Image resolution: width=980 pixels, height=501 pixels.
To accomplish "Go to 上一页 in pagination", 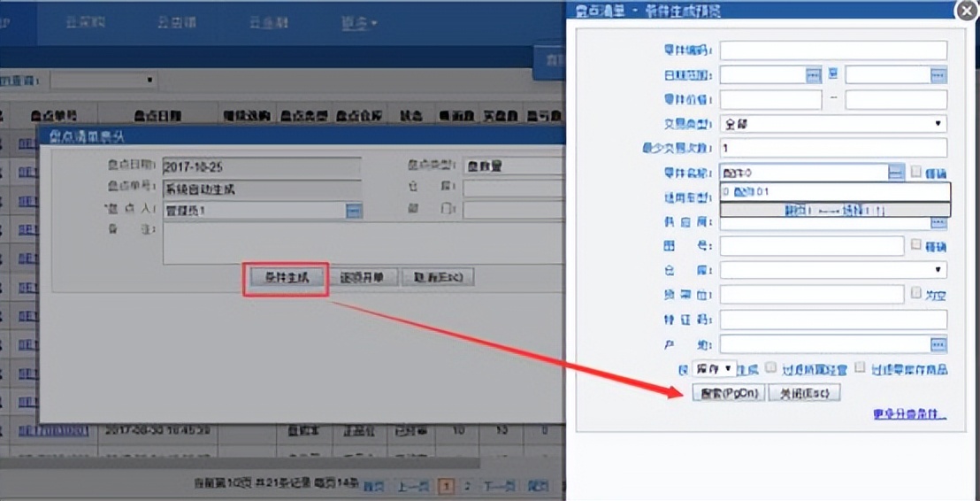I will 414,486.
